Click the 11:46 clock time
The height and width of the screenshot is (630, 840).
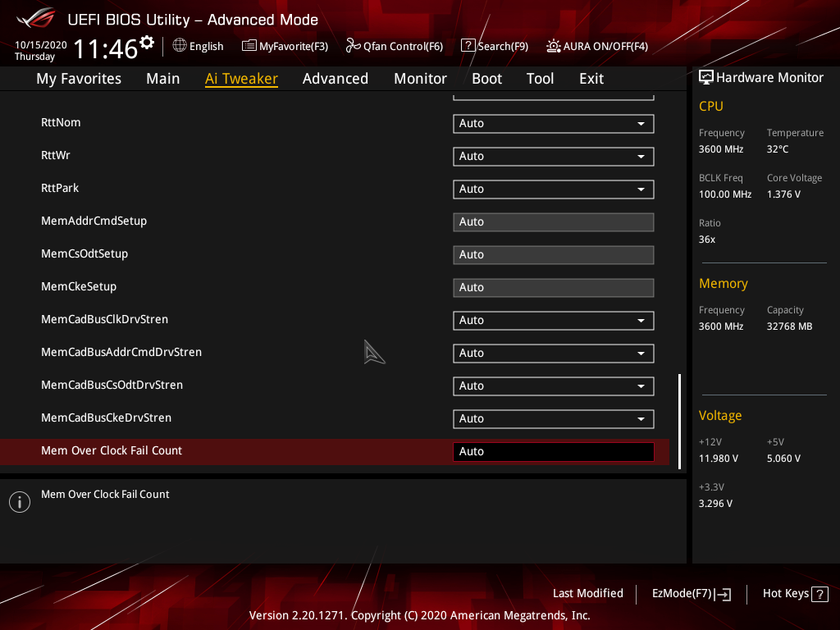pos(106,48)
